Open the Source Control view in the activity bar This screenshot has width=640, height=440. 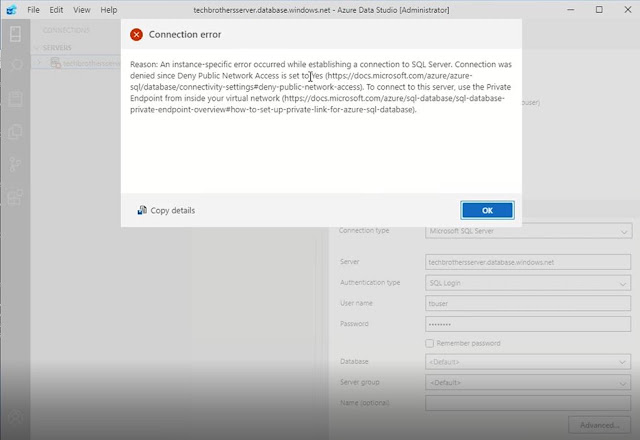coord(16,164)
